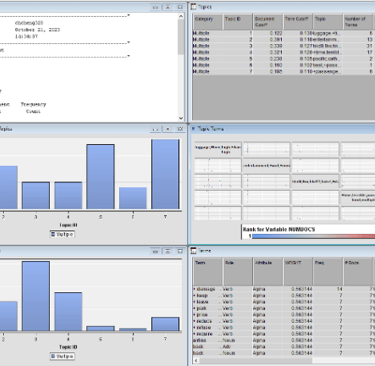375x366 pixels.
Task: Click the 'October' date line in Output window
Action: (x=37, y=30)
